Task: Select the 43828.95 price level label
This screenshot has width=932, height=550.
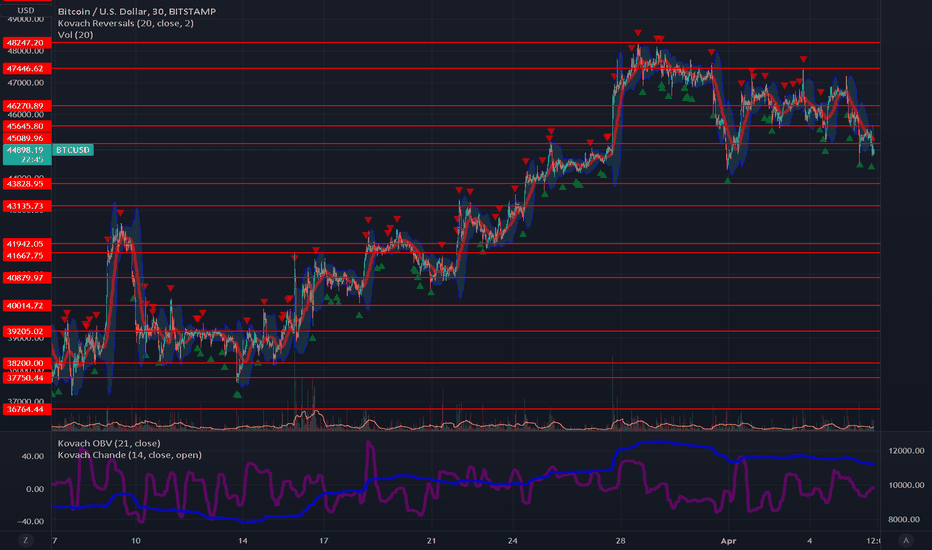Action: [27, 184]
